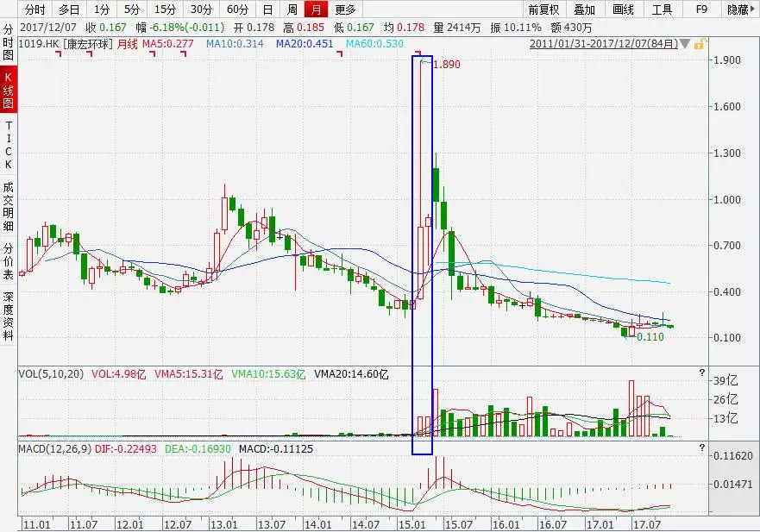760x532 pixels.
Task: Toggle the 隐藏 hide panel arrow
Action: pyautogui.click(x=741, y=9)
